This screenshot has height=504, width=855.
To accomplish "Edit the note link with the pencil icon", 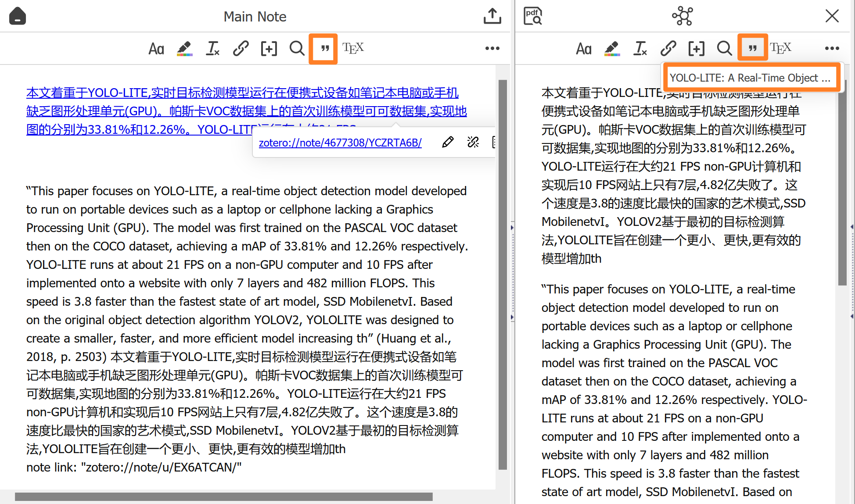I will [448, 142].
